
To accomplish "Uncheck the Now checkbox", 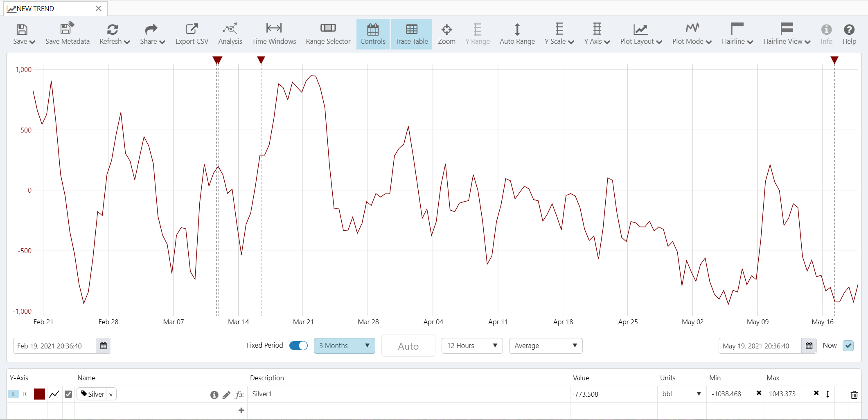I will pyautogui.click(x=848, y=346).
